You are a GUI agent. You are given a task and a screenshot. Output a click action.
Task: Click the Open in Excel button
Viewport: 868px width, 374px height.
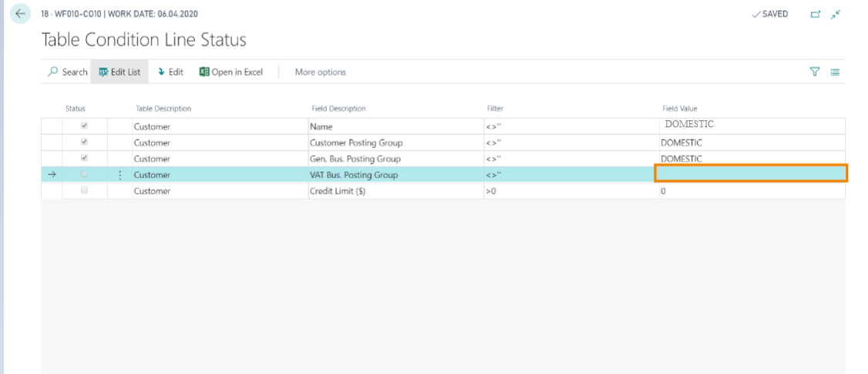pos(231,72)
